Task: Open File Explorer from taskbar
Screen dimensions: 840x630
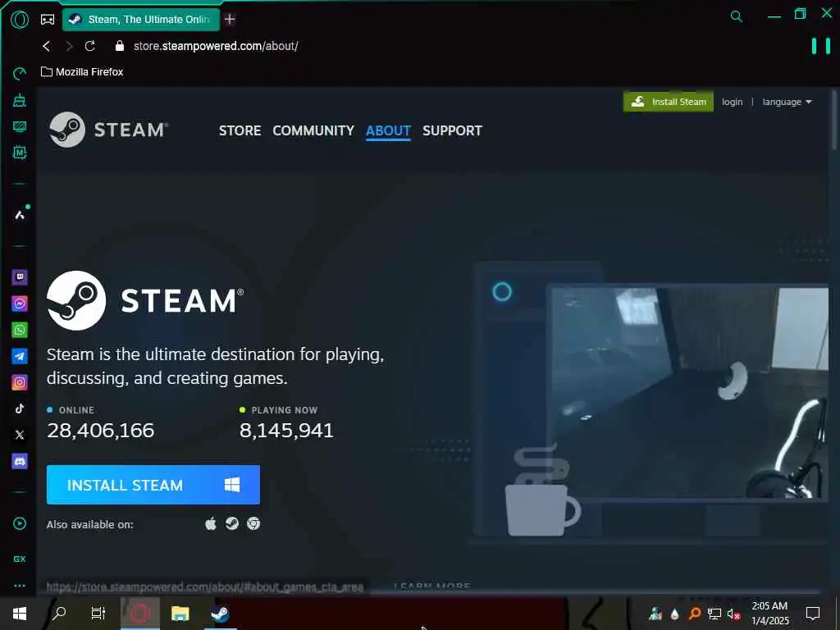Action: coord(180,613)
